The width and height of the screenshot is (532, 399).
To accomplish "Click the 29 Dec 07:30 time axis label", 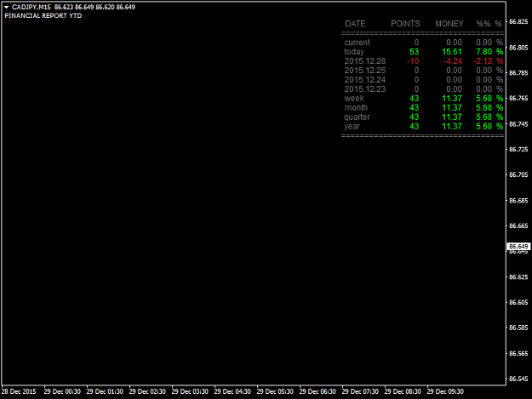I will tap(360, 391).
